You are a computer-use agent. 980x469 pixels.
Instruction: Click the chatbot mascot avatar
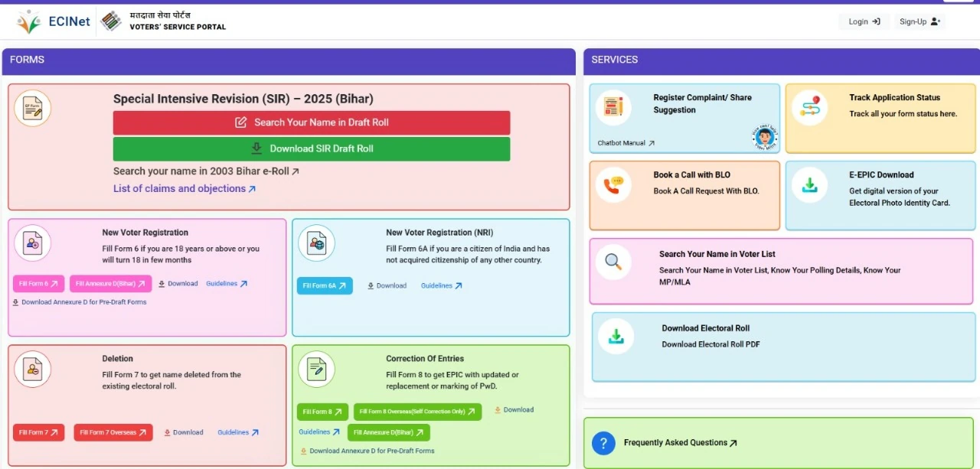tap(764, 138)
